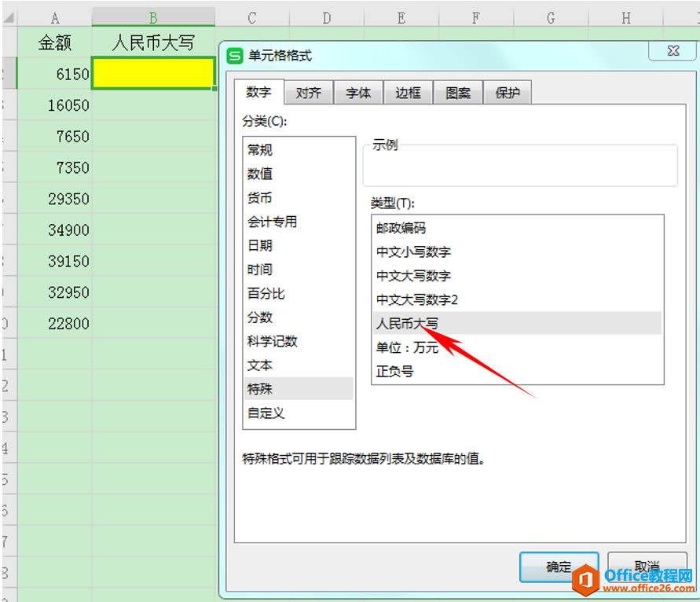Select the 金额 header cell
Image resolution: width=700 pixels, height=602 pixels.
click(x=54, y=42)
